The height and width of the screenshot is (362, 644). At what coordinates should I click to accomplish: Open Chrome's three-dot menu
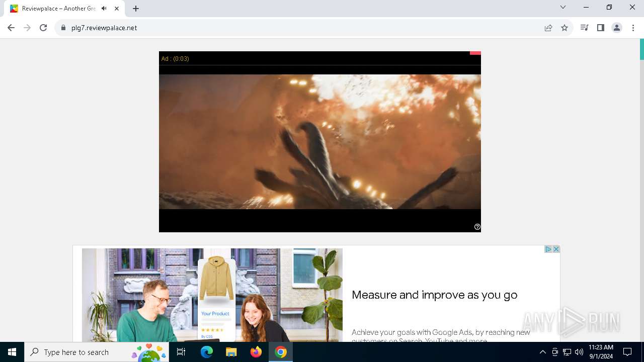(633, 28)
